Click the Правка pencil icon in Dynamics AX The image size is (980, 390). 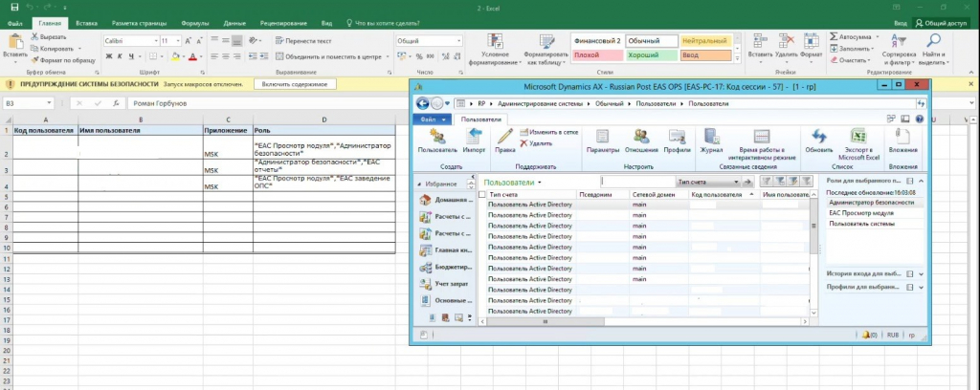click(x=504, y=137)
